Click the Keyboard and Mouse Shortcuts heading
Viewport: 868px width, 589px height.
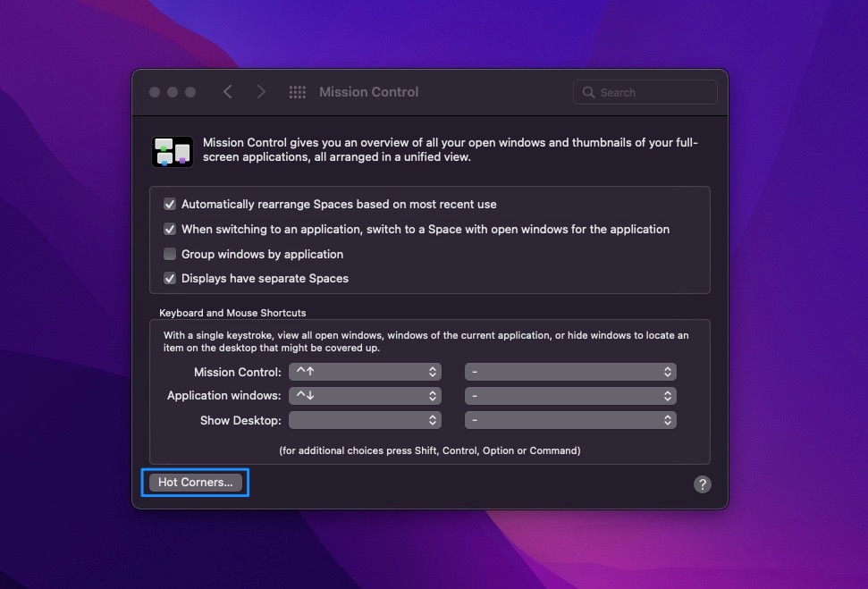click(232, 313)
